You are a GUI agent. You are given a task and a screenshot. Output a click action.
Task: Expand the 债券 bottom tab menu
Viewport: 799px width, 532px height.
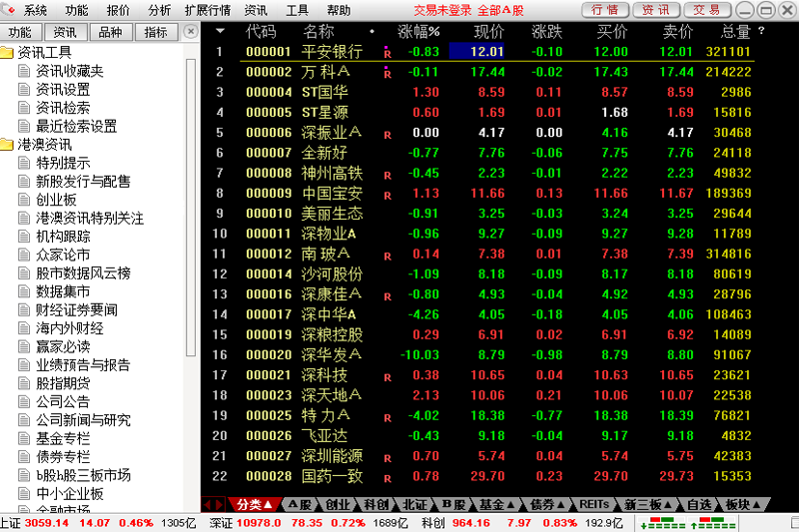point(547,504)
